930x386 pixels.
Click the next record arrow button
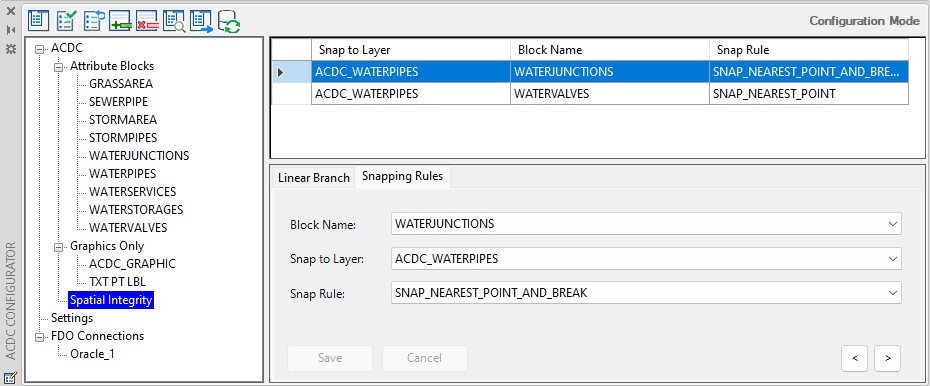[x=887, y=358]
